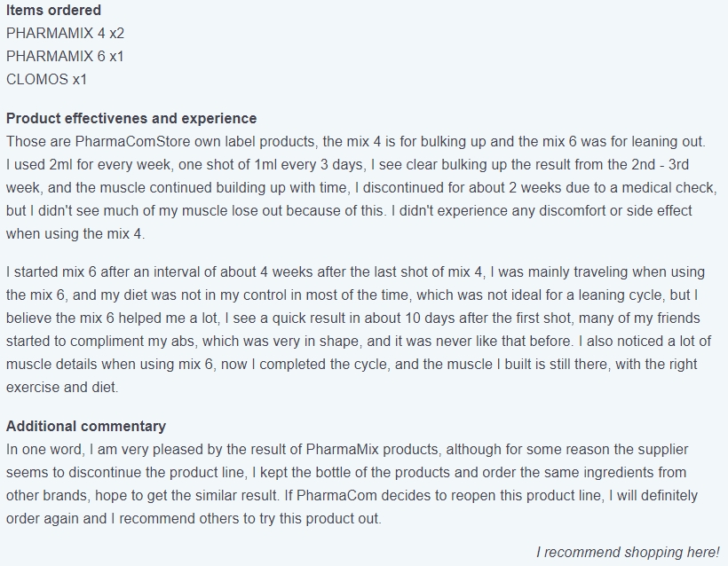
Task: Click the 'Items ordered' heading
Action: click(53, 11)
